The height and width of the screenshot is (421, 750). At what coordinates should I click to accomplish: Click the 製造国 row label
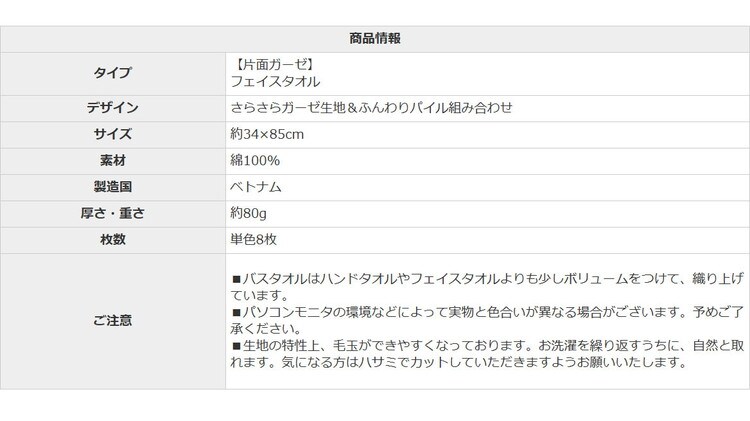pyautogui.click(x=112, y=186)
